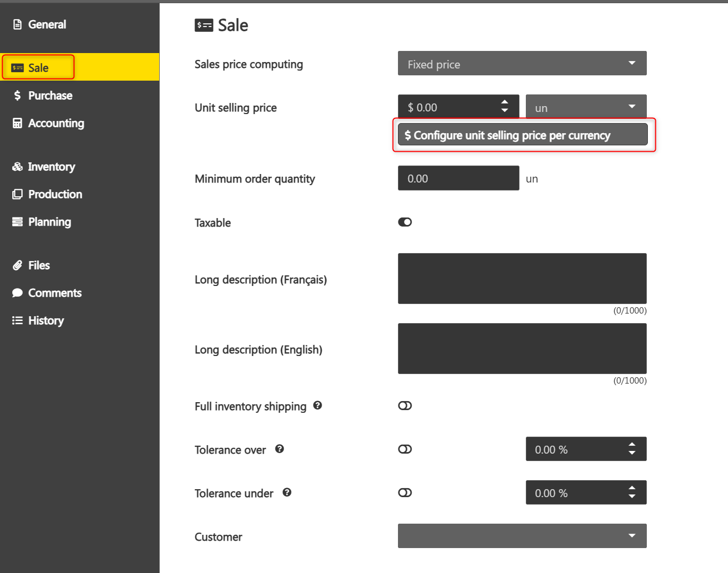Image resolution: width=728 pixels, height=573 pixels.
Task: Click the help icon beside Tolerance over
Action: point(280,449)
